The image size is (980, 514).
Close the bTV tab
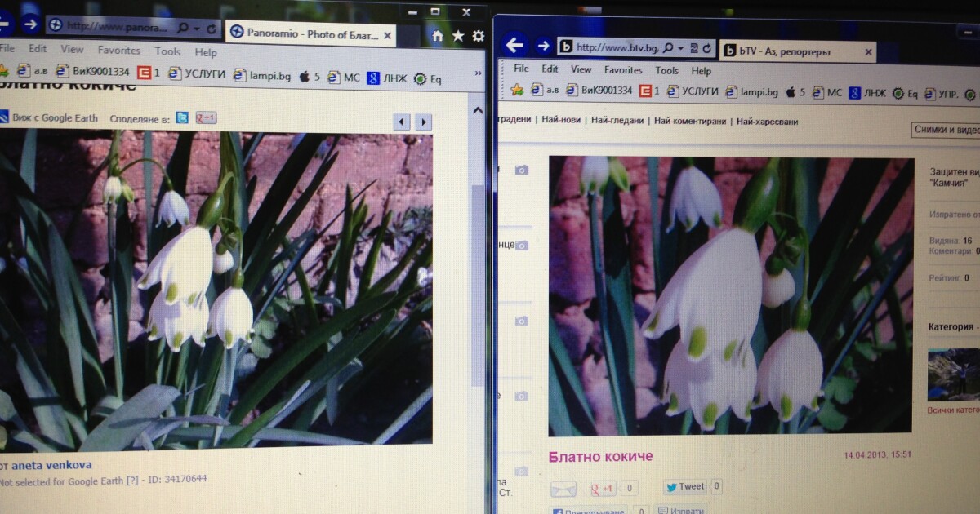(x=867, y=53)
